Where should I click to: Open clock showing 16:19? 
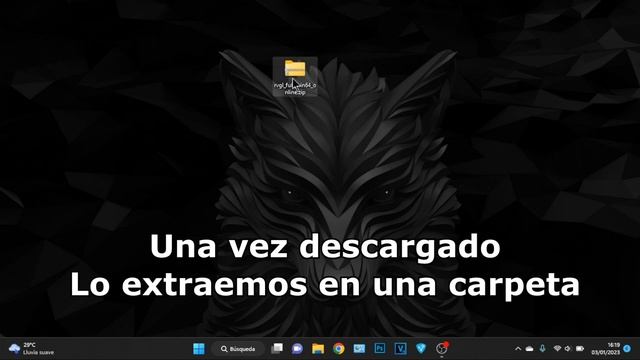(606, 349)
